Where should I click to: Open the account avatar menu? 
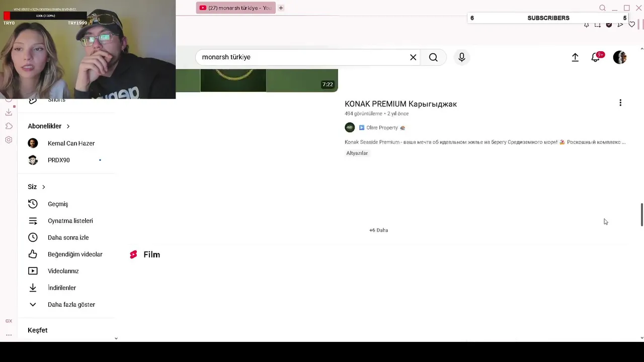620,57
